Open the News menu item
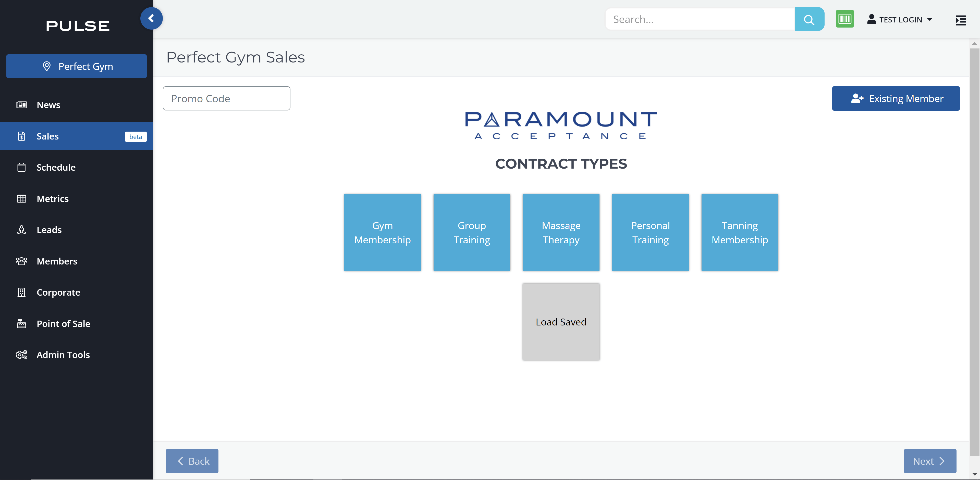Screen dimensions: 980x480 pos(77,105)
